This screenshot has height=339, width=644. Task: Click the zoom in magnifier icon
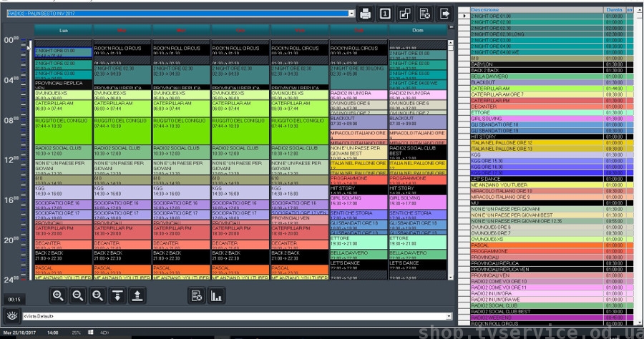pyautogui.click(x=58, y=295)
